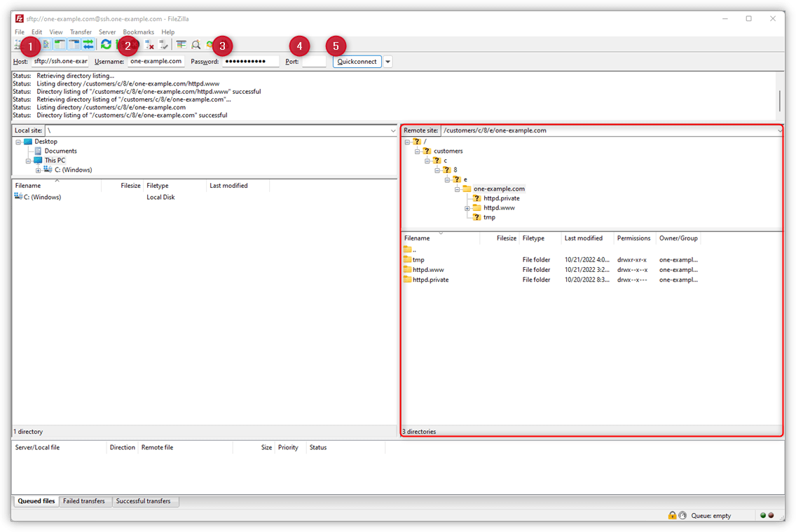Toggle the local directory tree view
Image resolution: width=796 pixels, height=532 pixels.
click(x=58, y=44)
